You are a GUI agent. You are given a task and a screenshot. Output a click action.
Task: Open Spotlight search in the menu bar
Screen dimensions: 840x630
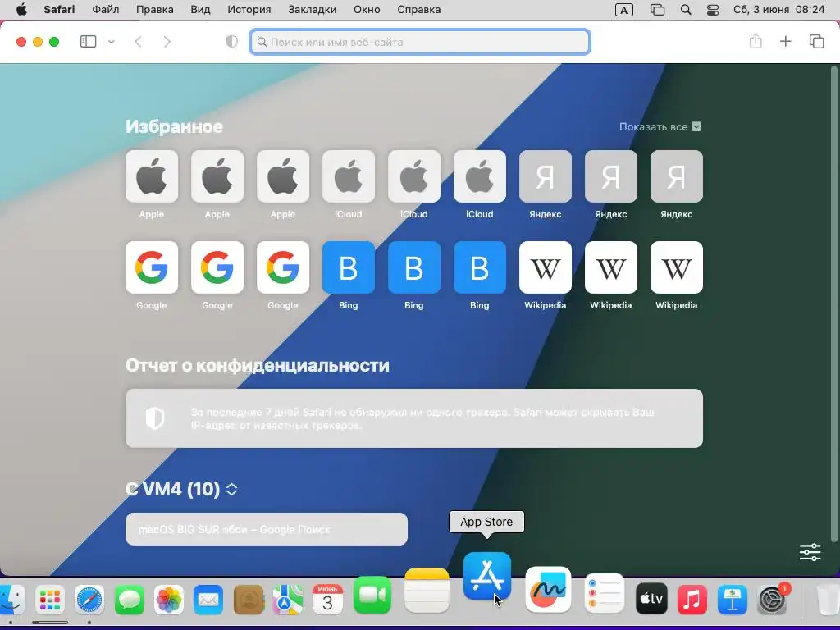pyautogui.click(x=686, y=10)
